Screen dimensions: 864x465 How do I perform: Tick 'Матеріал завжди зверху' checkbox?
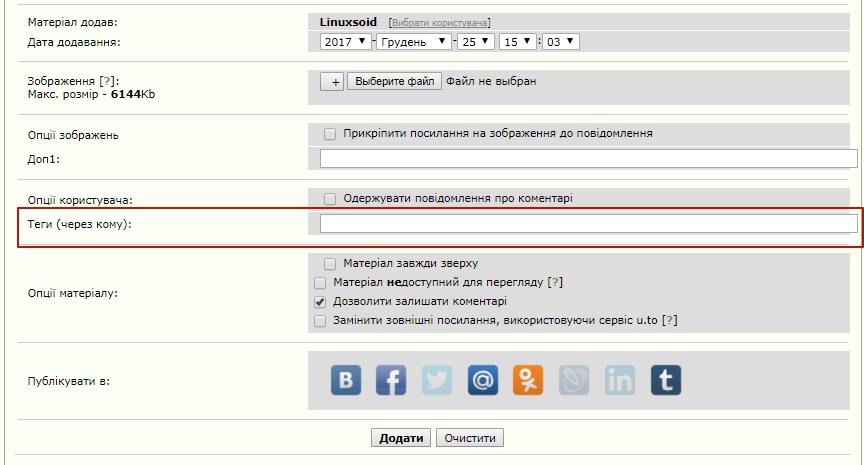330,264
